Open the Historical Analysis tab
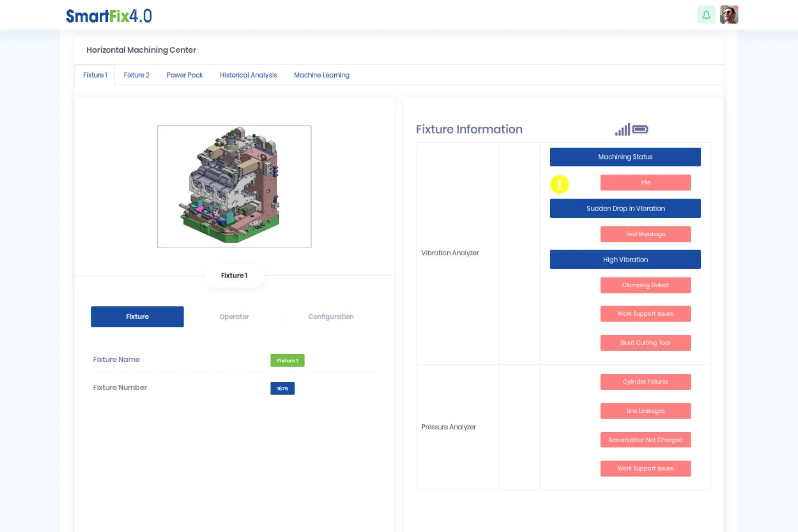This screenshot has height=532, width=798. [x=248, y=75]
